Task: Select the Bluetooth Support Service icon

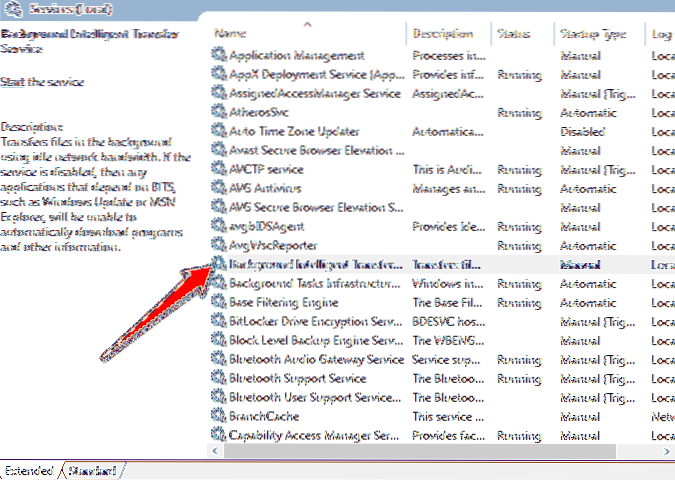Action: pos(220,379)
